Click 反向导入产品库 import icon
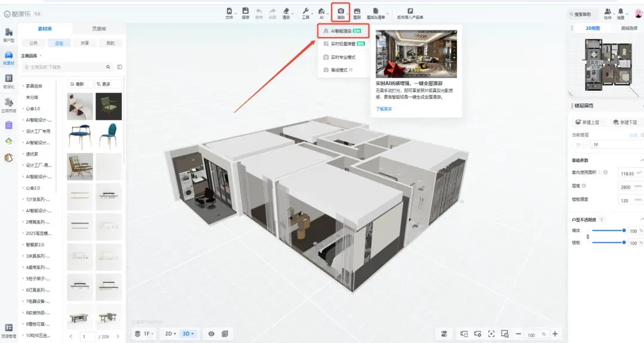 click(410, 11)
